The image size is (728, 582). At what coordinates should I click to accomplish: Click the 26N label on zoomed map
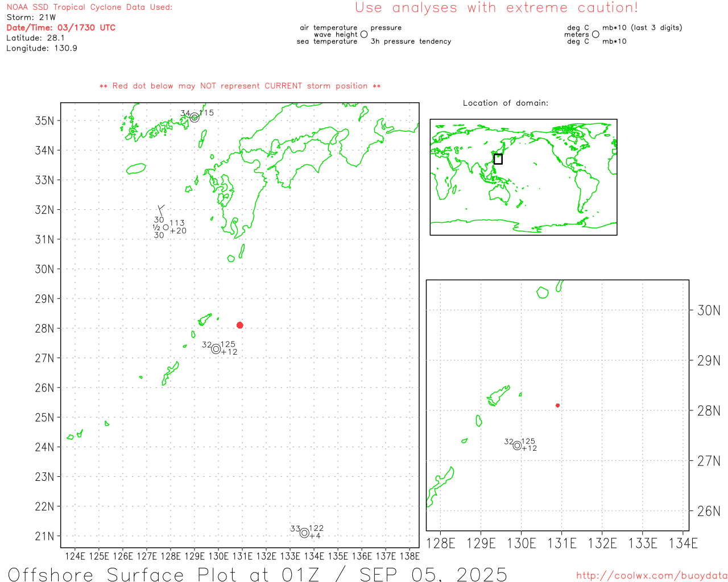click(x=709, y=511)
